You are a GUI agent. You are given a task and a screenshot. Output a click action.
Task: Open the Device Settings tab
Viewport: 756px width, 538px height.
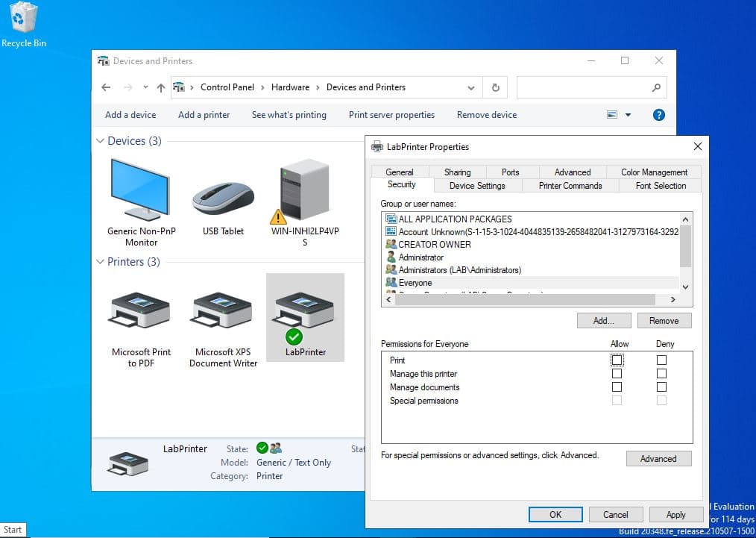477,186
